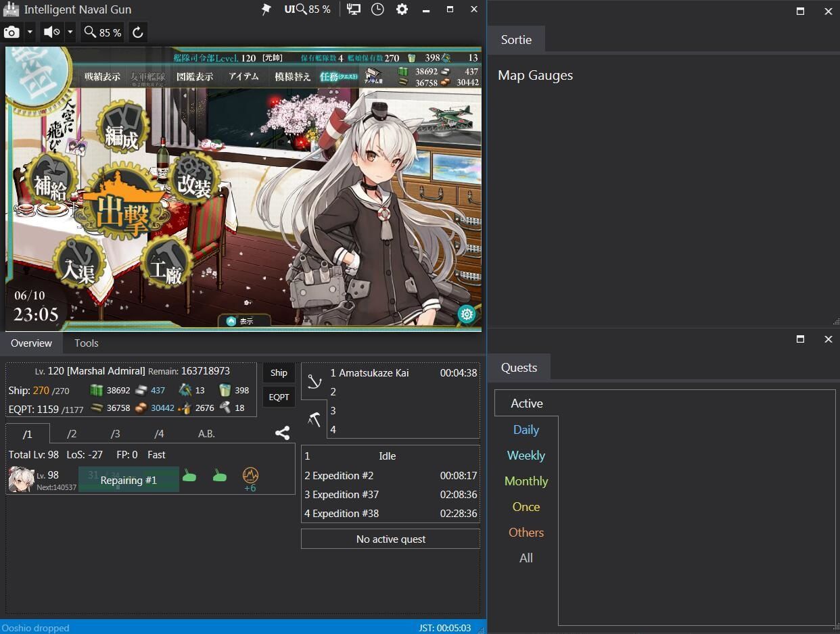Open the screenshot options dropdown arrow

pyautogui.click(x=30, y=32)
